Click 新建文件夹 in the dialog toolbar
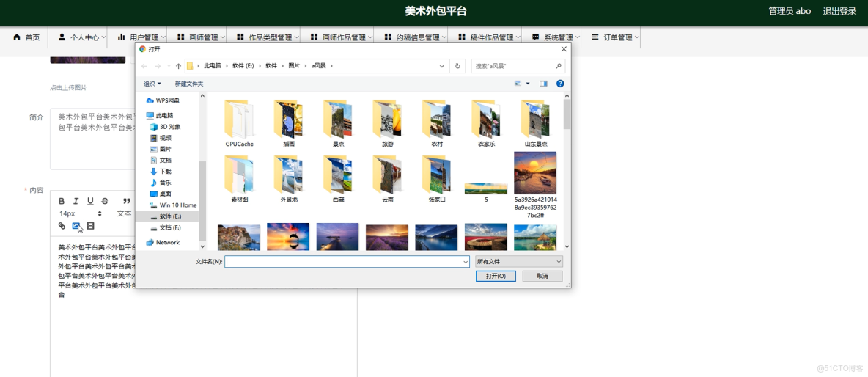This screenshot has height=377, width=868. pos(189,84)
